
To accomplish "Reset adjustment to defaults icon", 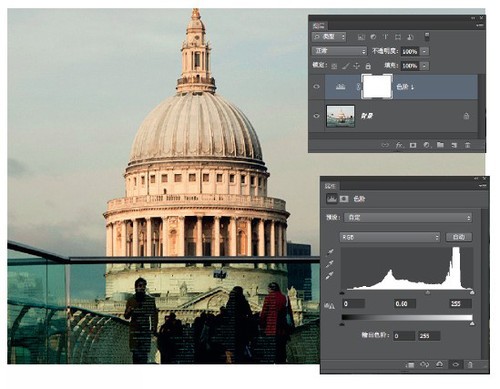I will [440, 365].
